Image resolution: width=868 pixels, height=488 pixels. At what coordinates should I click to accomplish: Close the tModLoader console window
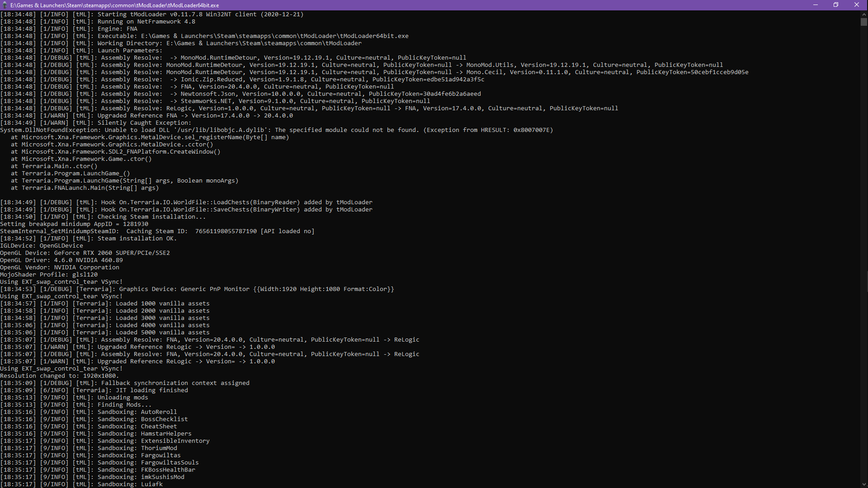pyautogui.click(x=857, y=5)
